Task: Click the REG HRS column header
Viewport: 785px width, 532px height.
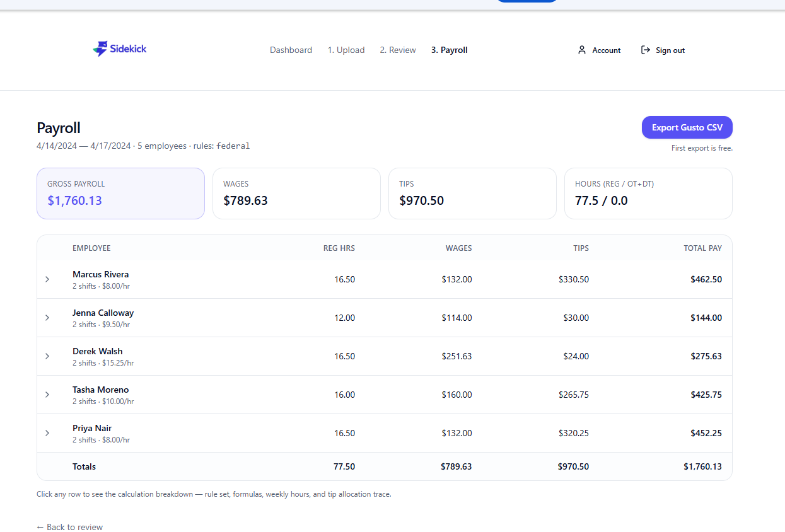Action: pyautogui.click(x=339, y=248)
